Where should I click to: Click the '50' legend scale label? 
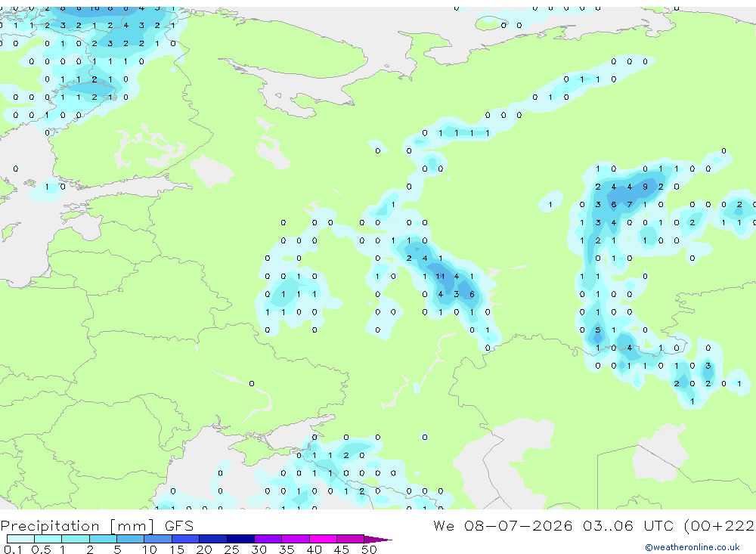coord(369,549)
